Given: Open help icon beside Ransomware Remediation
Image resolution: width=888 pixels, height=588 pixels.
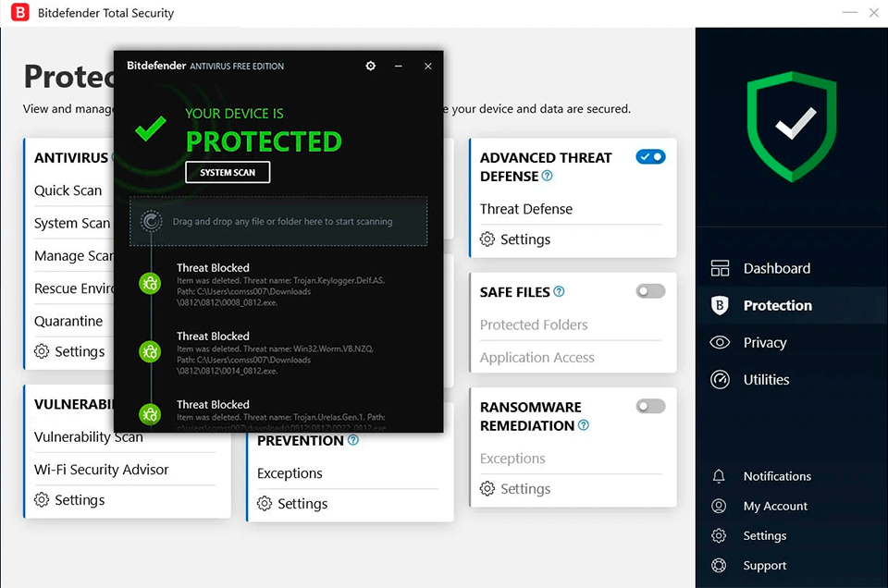Looking at the screenshot, I should 584,425.
